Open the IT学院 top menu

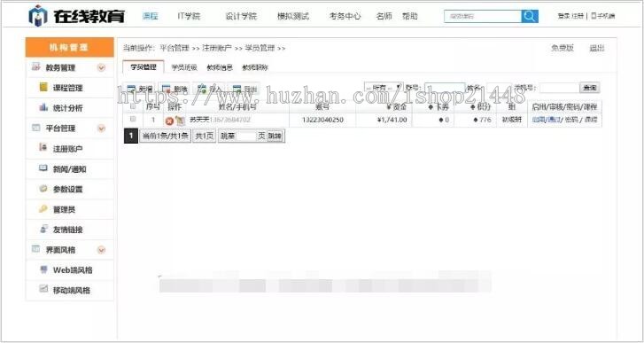click(189, 16)
